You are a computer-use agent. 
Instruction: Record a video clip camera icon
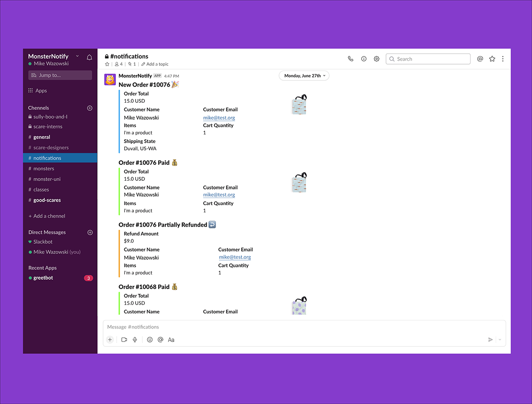(x=124, y=340)
